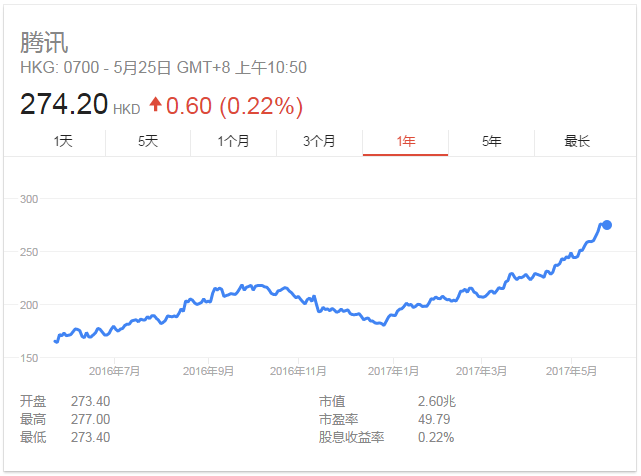Show the 最长 full history tab
Image resolution: width=641 pixels, height=476 pixels.
[577, 141]
